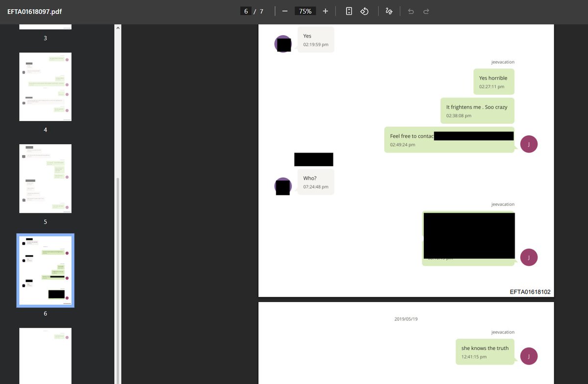Click the undo arrow in toolbar
The height and width of the screenshot is (384, 588).
(411, 11)
